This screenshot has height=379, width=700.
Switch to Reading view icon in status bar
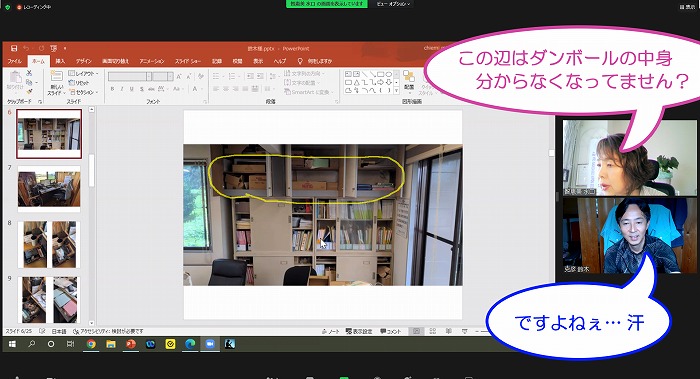coord(449,331)
